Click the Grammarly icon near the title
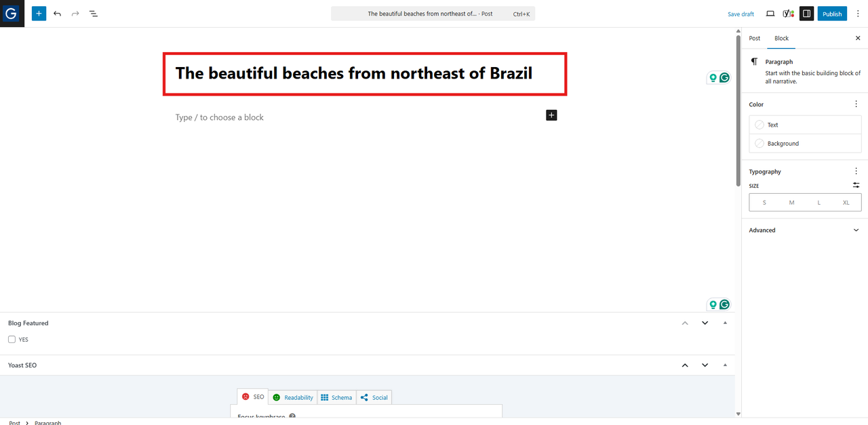Viewport: 868px width, 425px height. pyautogui.click(x=724, y=78)
